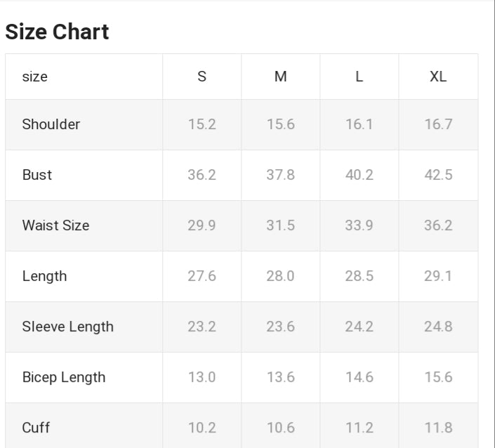Select the Bicep Length value 14.6 for L
The height and width of the screenshot is (448, 495).
click(x=359, y=377)
